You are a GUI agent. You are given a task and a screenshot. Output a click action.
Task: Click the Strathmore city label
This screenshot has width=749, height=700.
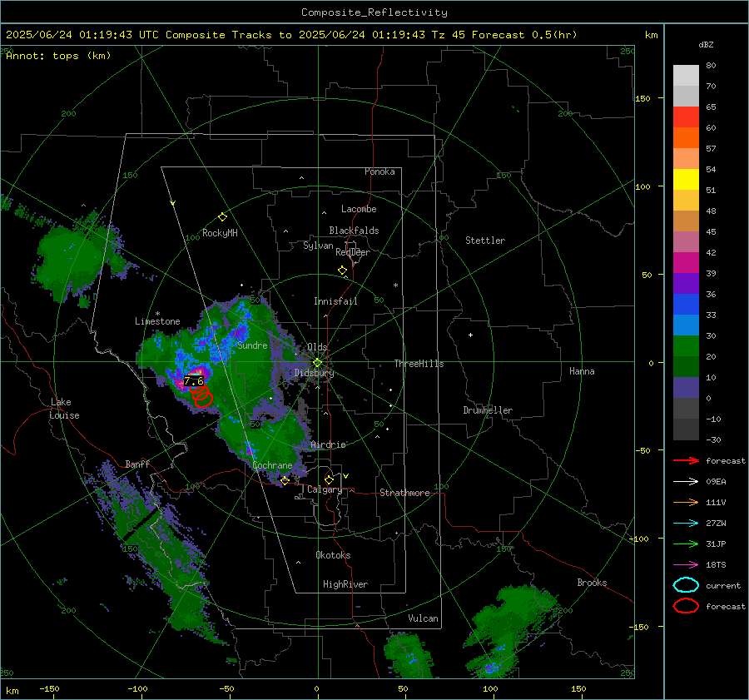404,493
